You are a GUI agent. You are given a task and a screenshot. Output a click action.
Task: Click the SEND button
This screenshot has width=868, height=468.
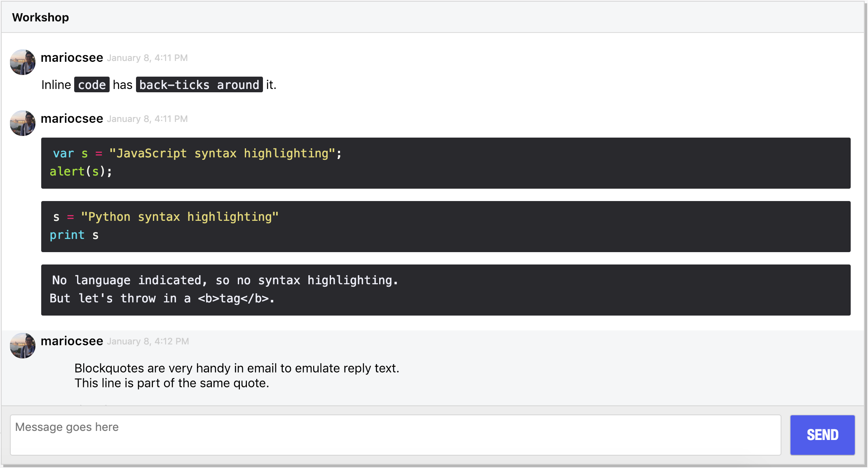(x=822, y=435)
